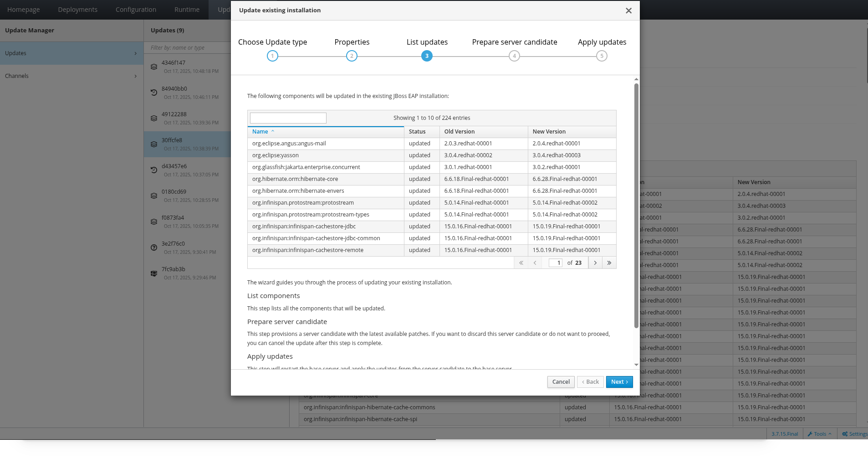Click the dialog scrollbar's up arrow
This screenshot has height=474, width=868.
[636, 79]
